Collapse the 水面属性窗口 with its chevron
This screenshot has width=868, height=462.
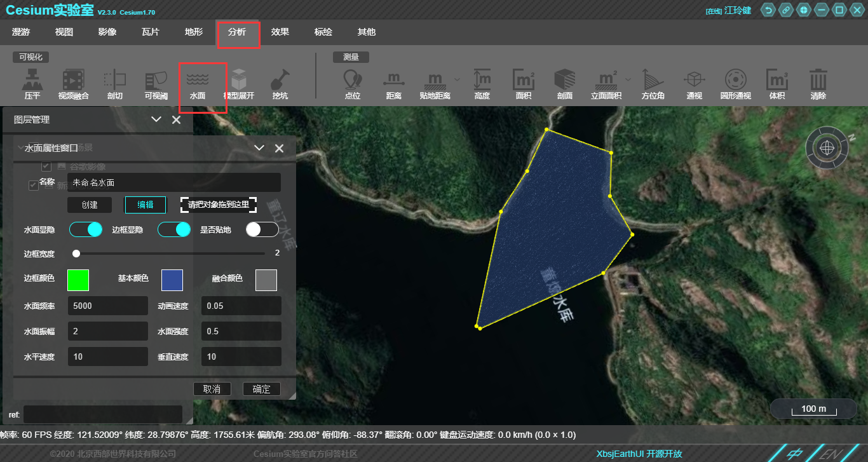pyautogui.click(x=259, y=148)
